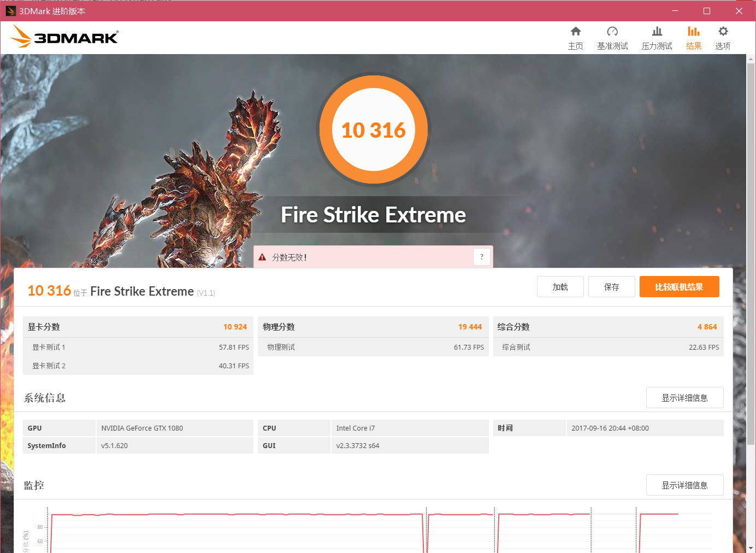Click the 保存 save button

[612, 287]
